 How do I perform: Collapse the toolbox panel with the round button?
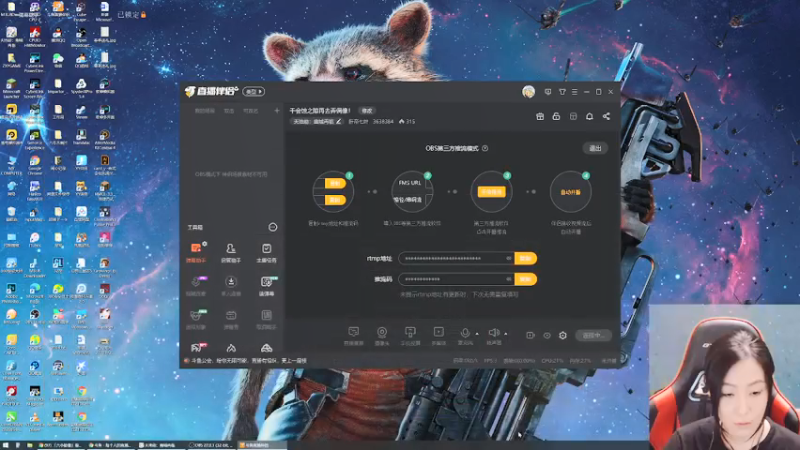coord(272,227)
